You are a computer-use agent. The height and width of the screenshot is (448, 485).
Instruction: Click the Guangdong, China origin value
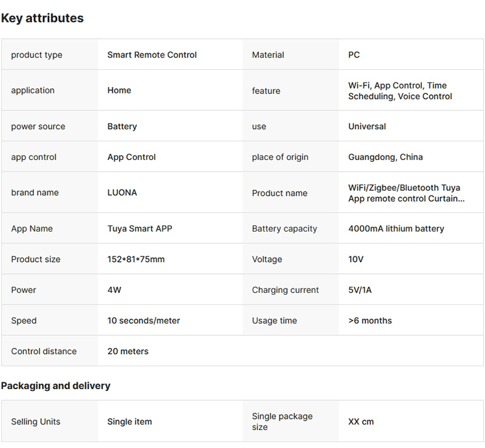386,157
